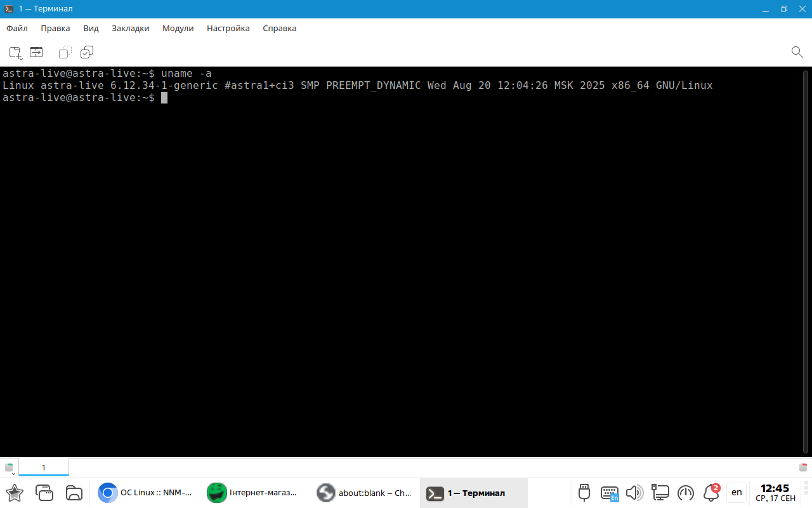Open the Модули menu

click(x=178, y=28)
